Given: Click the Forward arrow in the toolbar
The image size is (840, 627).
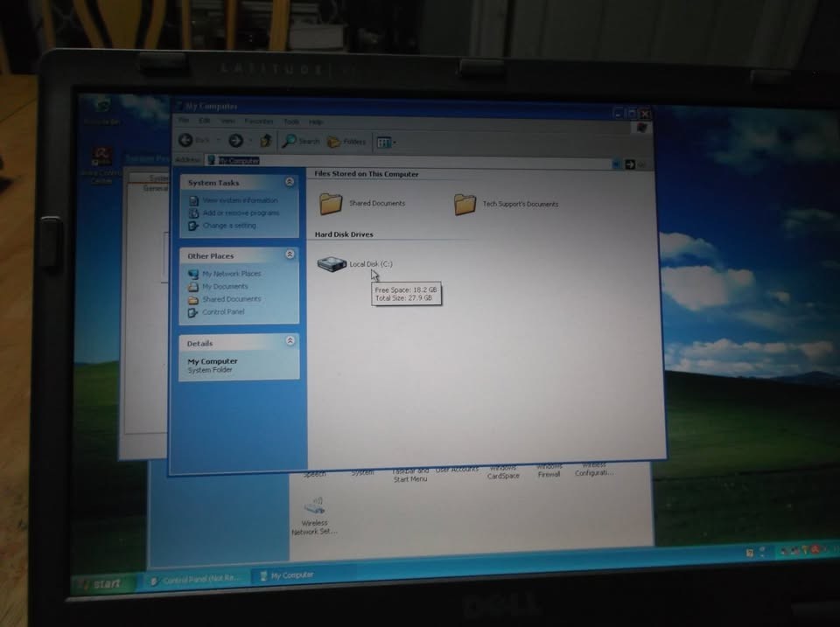Looking at the screenshot, I should point(235,140).
